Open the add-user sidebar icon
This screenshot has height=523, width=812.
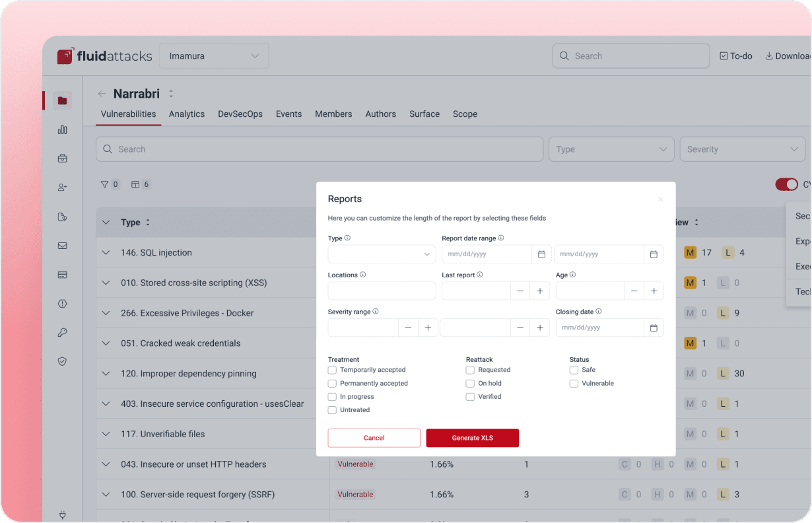point(63,188)
